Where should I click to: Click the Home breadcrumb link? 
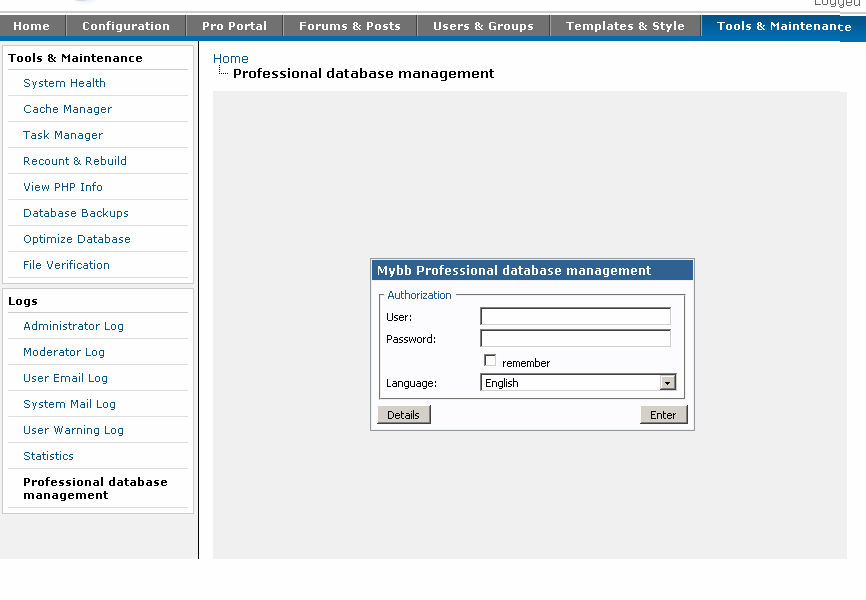point(231,59)
